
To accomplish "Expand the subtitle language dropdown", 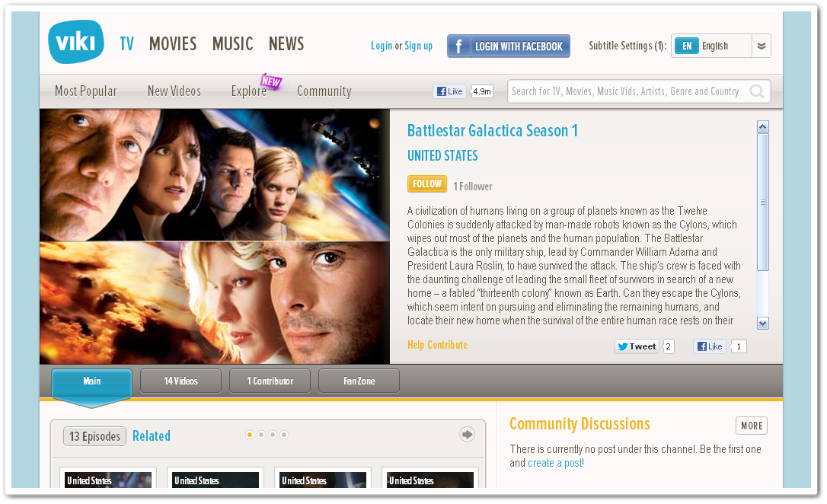I will 761,46.
